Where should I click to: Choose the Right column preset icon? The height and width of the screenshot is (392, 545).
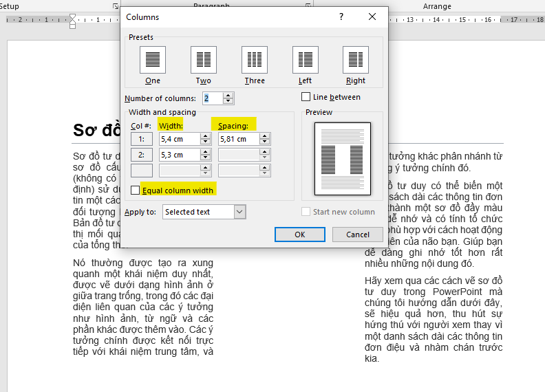click(x=356, y=60)
